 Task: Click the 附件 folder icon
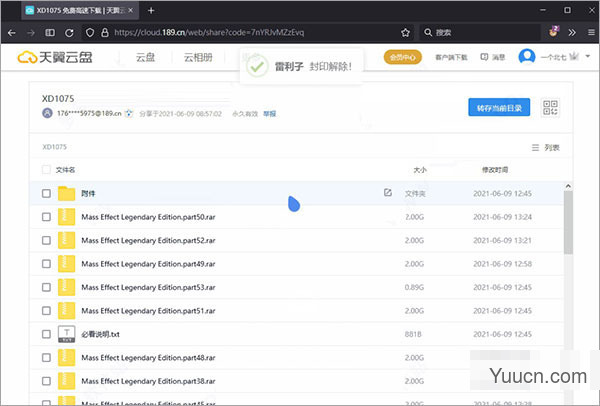point(66,193)
